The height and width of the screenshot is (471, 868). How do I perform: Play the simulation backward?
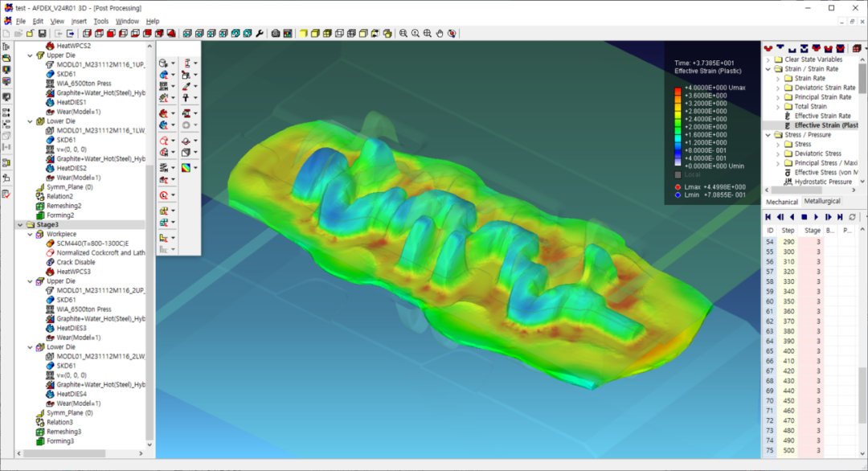click(792, 218)
